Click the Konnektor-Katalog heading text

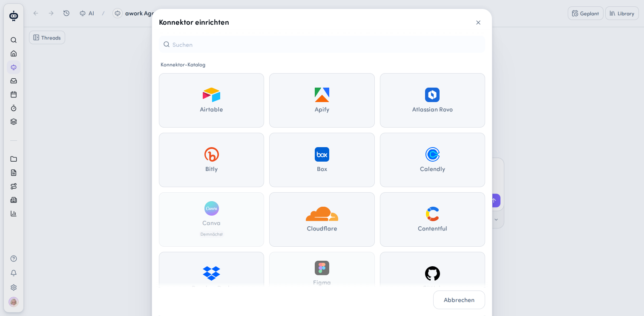click(183, 65)
